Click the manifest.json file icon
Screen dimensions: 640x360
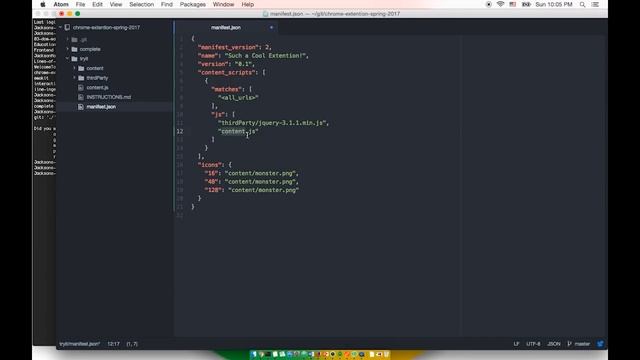click(81, 107)
